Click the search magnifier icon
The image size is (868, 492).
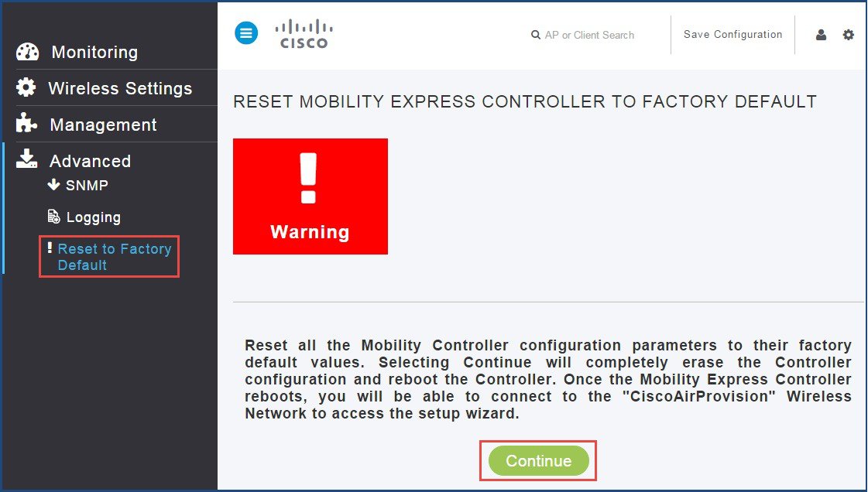pyautogui.click(x=535, y=35)
